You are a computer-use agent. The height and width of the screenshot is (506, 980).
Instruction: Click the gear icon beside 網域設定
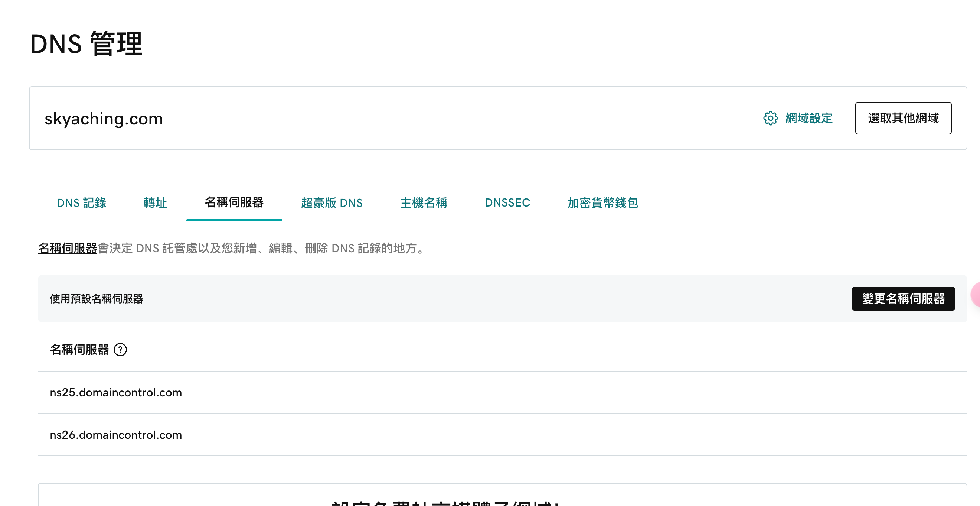tap(770, 118)
